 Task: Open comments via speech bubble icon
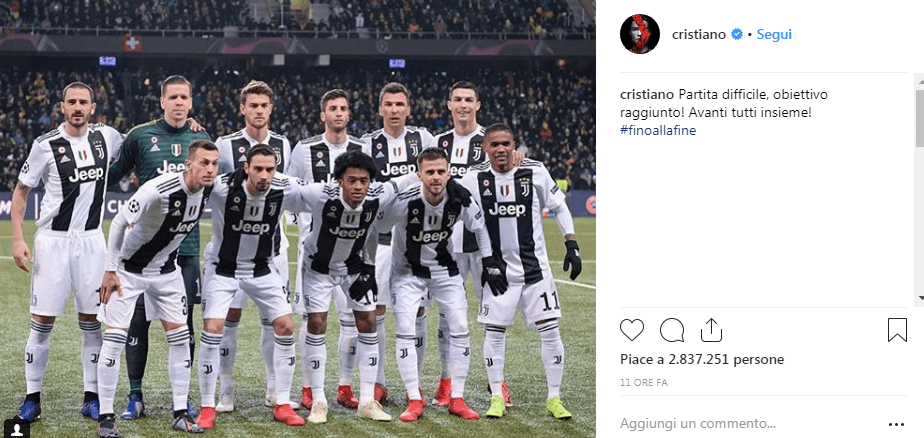coord(672,330)
